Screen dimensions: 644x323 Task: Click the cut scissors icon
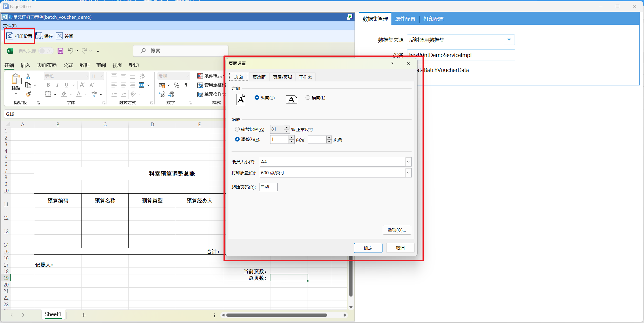[28, 76]
